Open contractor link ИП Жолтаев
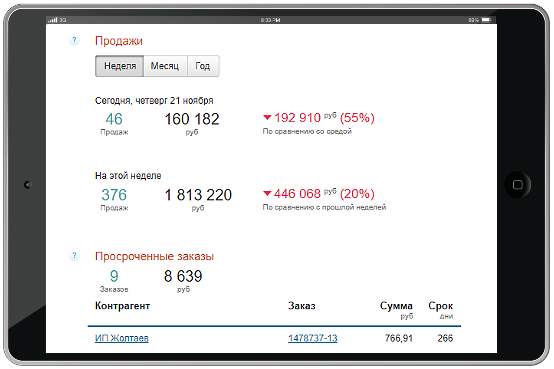554x369 pixels. [122, 338]
